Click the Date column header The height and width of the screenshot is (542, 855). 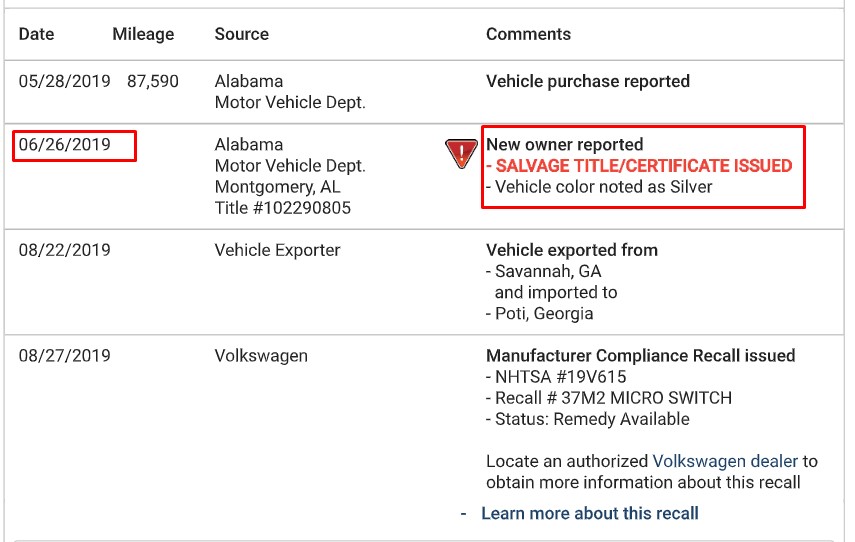[37, 34]
